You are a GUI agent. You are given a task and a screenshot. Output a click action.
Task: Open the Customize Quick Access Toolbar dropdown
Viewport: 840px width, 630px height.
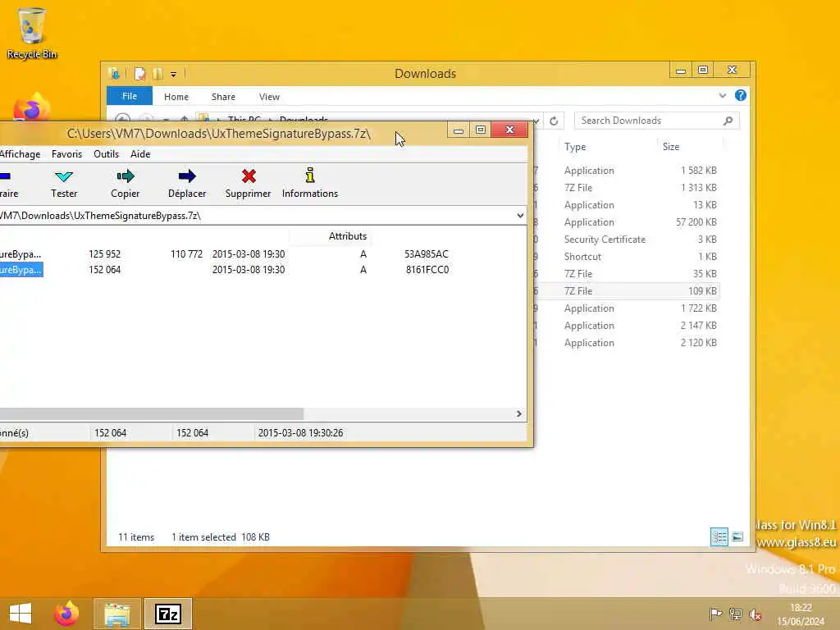tap(174, 75)
